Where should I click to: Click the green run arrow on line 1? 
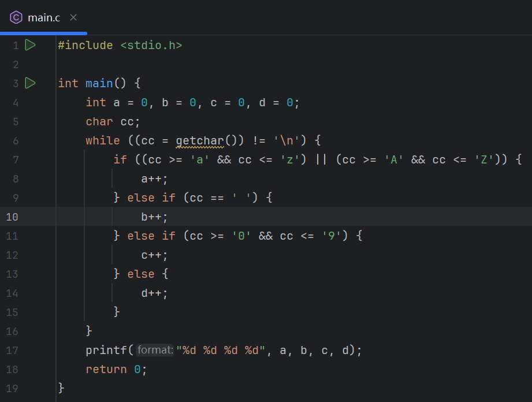31,45
